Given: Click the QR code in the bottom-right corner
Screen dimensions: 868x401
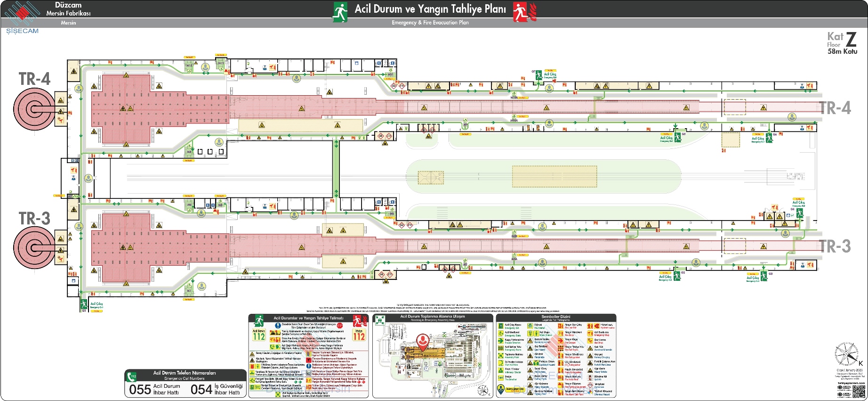Looking at the screenshot, I should [x=859, y=392].
